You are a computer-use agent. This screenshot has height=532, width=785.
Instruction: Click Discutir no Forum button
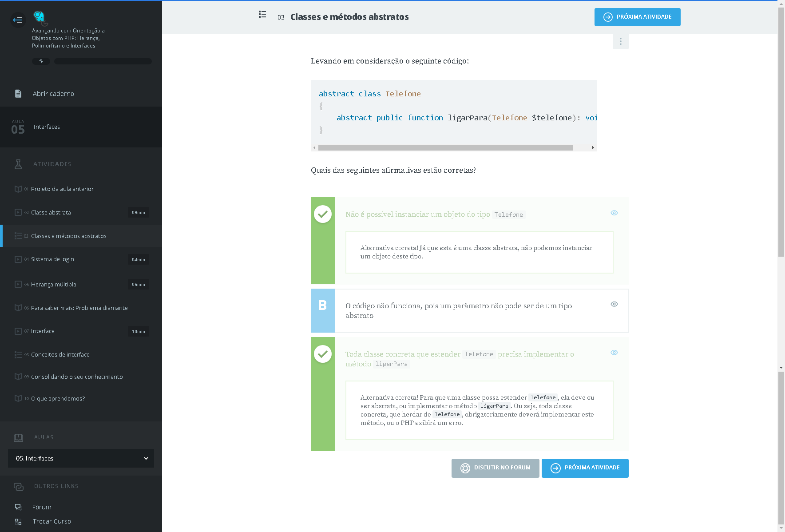495,468
